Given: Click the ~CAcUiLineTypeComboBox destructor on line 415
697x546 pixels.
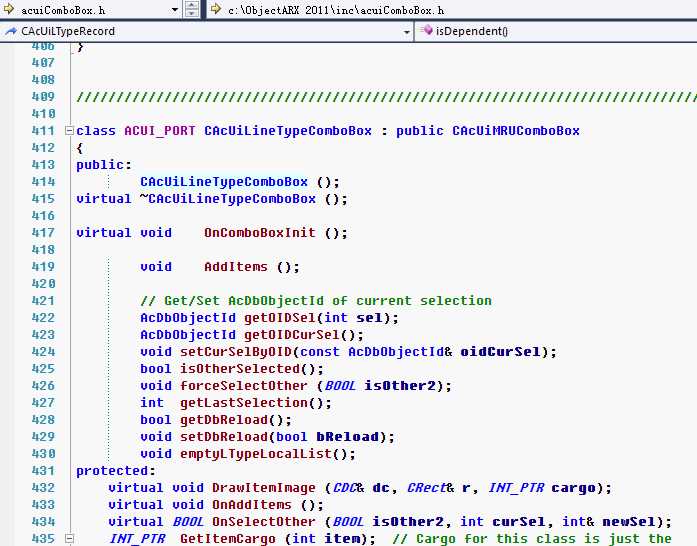Looking at the screenshot, I should (x=228, y=198).
